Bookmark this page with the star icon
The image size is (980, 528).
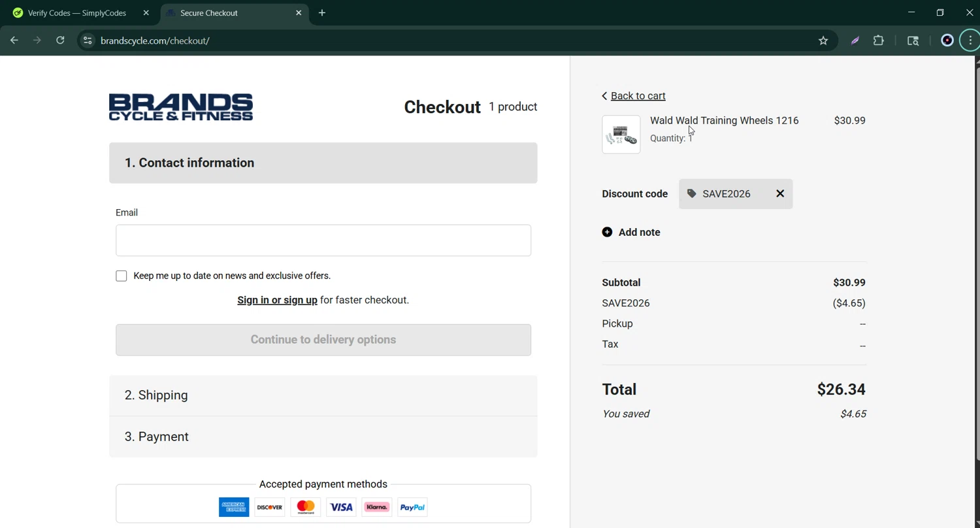click(x=823, y=41)
